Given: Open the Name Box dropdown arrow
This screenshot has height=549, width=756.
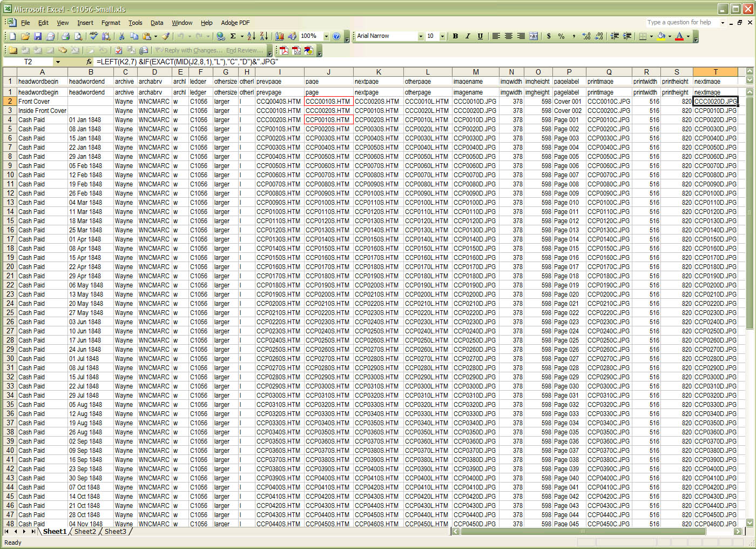Looking at the screenshot, I should pyautogui.click(x=58, y=62).
